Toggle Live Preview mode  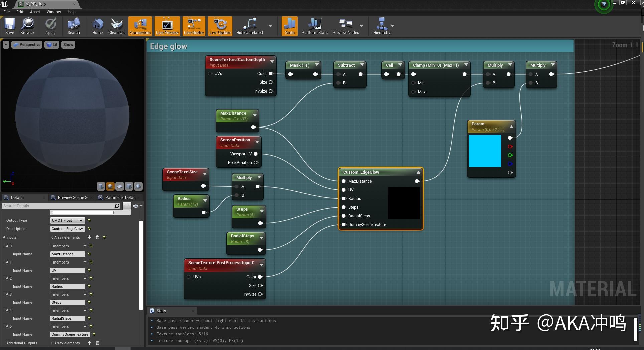[167, 26]
